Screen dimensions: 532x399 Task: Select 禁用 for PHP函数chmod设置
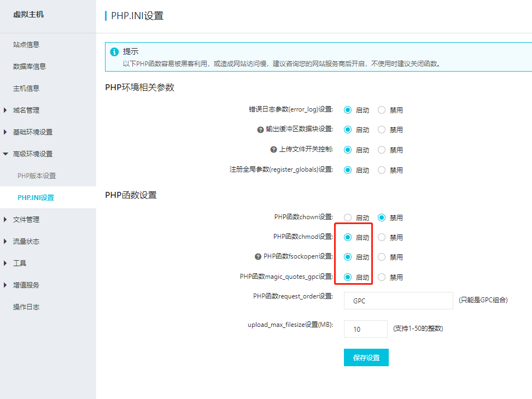pyautogui.click(x=382, y=237)
